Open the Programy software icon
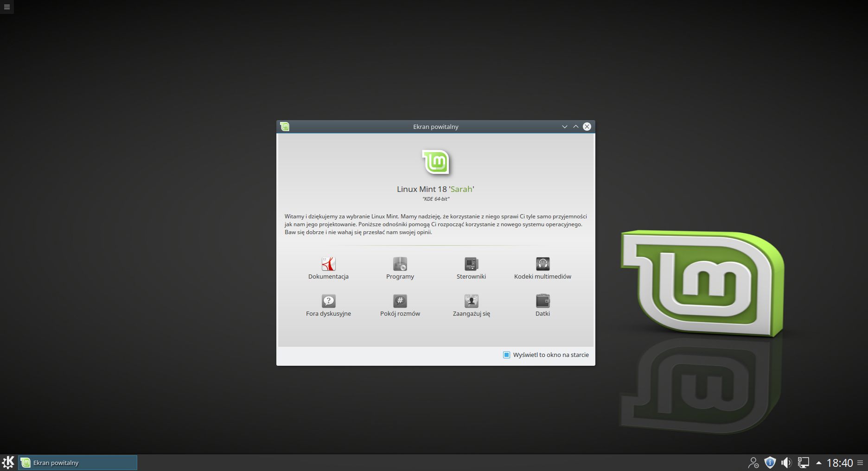The width and height of the screenshot is (868, 471). (400, 264)
